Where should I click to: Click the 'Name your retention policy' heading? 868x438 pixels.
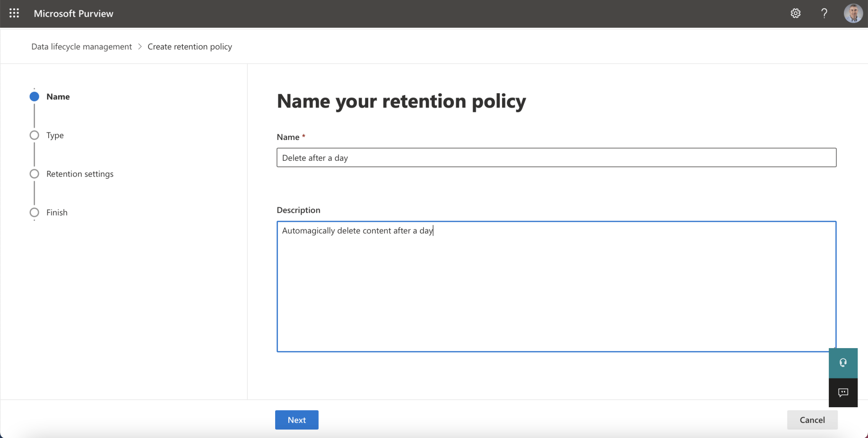pyautogui.click(x=401, y=101)
